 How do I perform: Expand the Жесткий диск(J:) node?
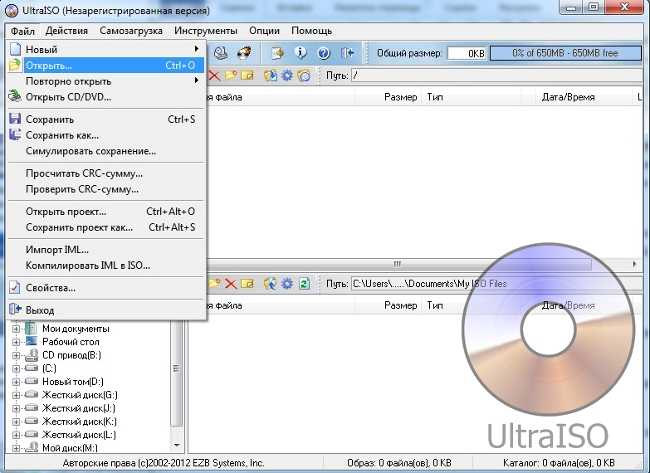coord(16,409)
